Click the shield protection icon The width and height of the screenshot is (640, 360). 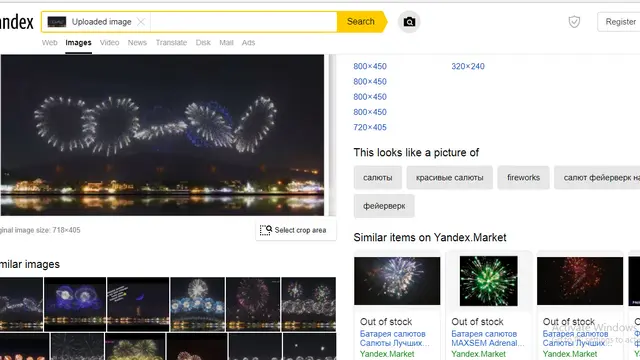574,22
